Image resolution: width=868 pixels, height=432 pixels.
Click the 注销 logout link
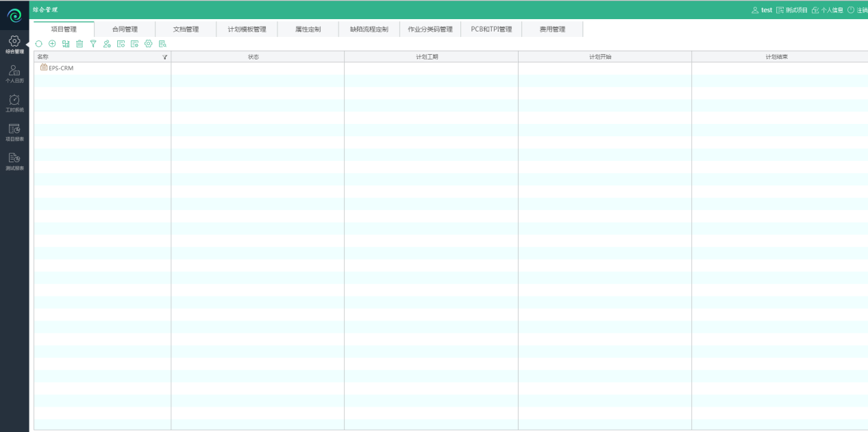point(858,10)
